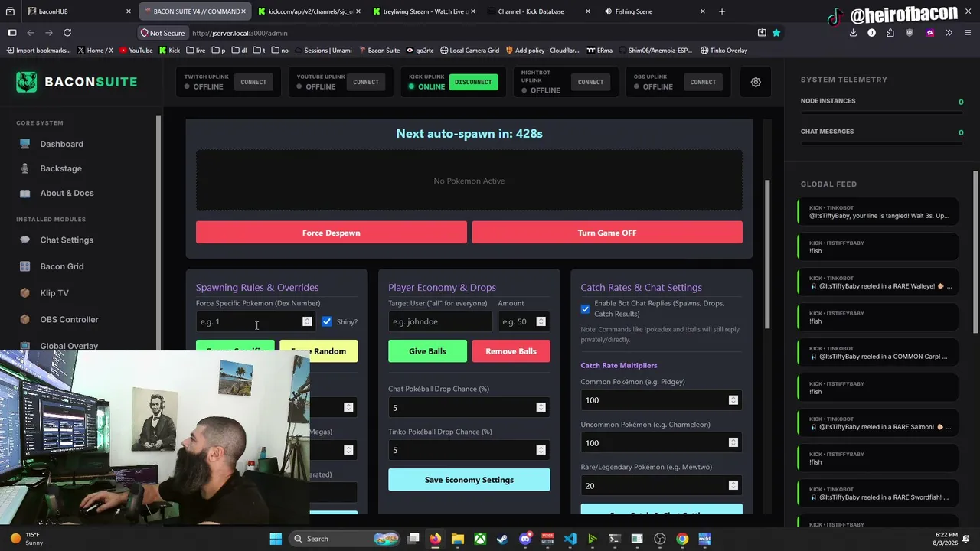Viewport: 980px width, 551px height.
Task: Adjust the Dex Number spinner arrows
Action: click(307, 321)
